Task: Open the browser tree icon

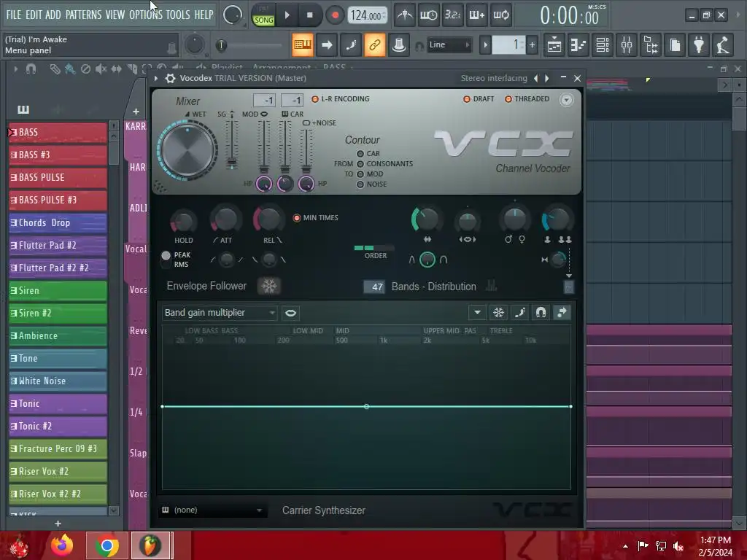Action: pos(651,45)
